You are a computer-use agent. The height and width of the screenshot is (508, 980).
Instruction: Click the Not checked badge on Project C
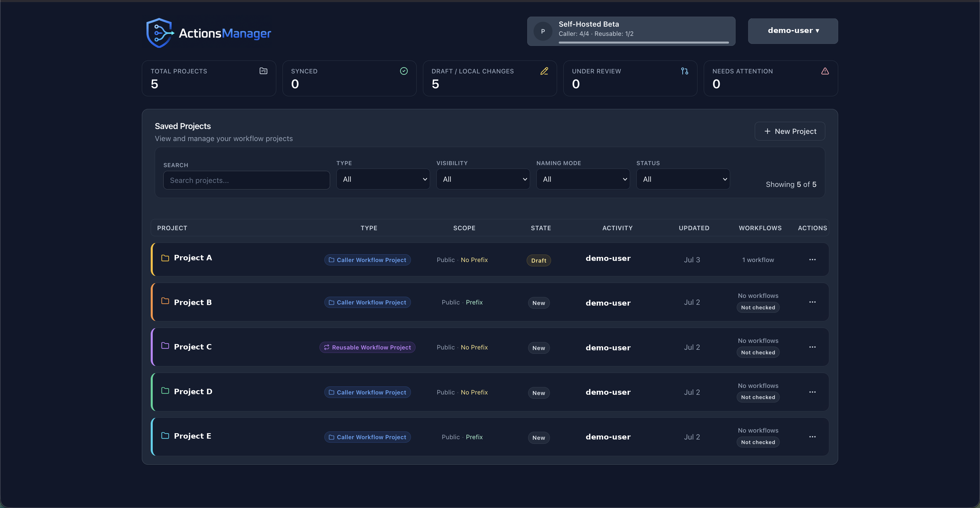coord(758,353)
